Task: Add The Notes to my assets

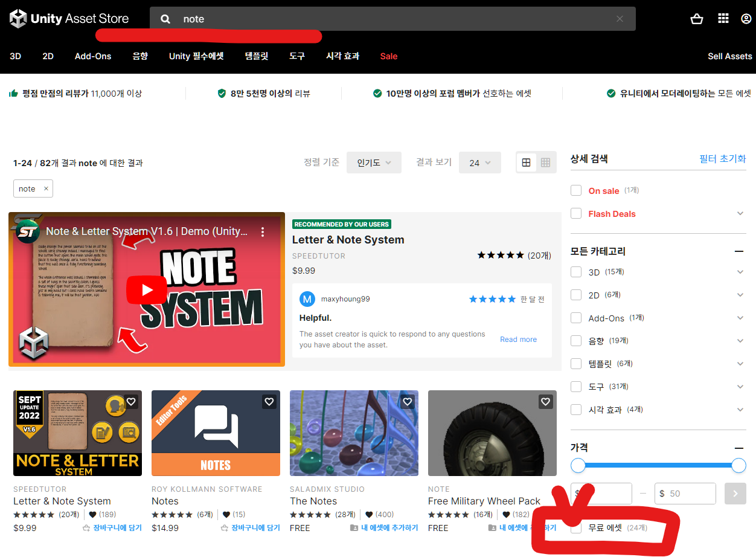Action: (384, 528)
